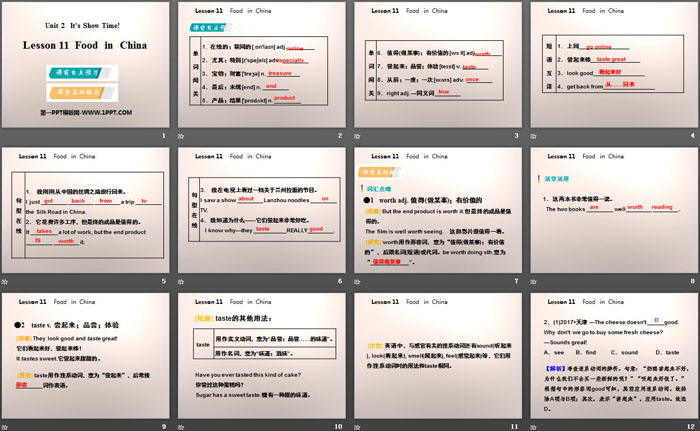Select slide 8 with 'The two books' exercise
The height and width of the screenshot is (431, 700).
611,211
